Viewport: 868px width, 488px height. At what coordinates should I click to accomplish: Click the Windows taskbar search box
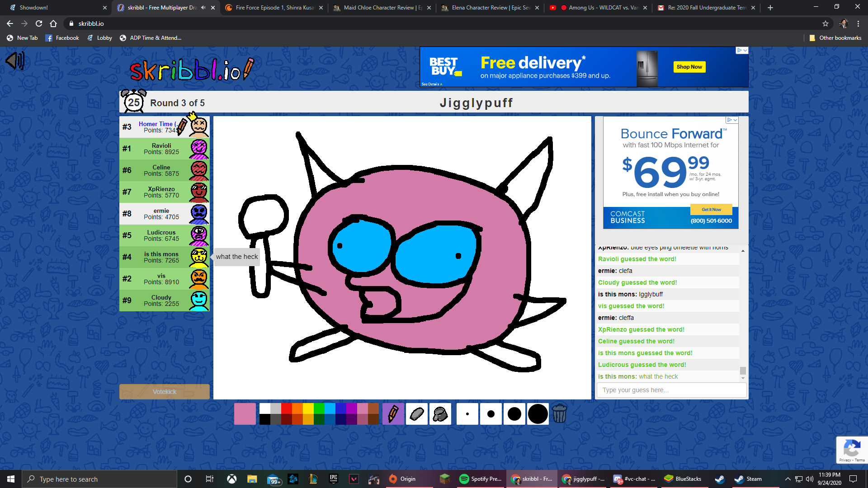point(99,479)
